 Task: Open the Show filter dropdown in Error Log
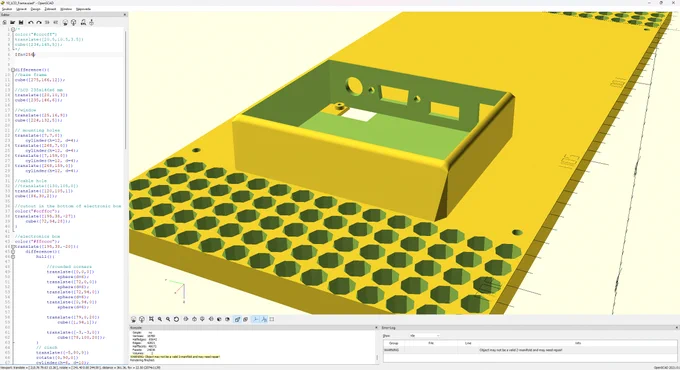424,335
